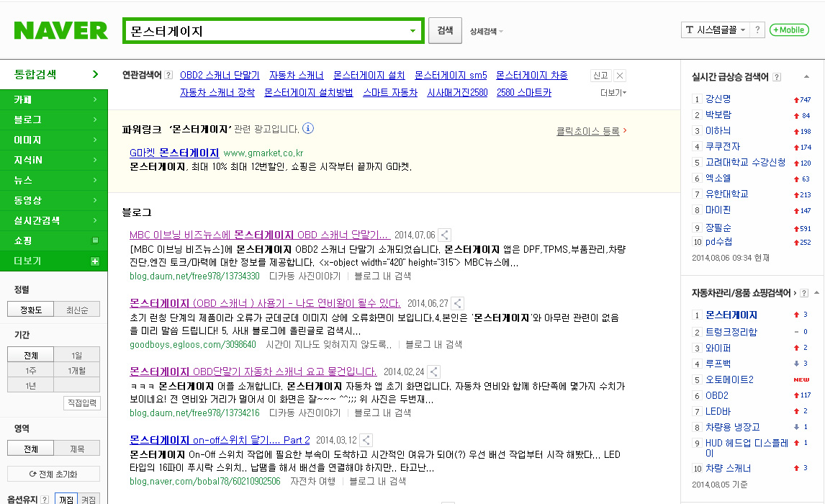The width and height of the screenshot is (825, 504).
Task: Expand the 상세검색 dropdown
Action: (486, 32)
